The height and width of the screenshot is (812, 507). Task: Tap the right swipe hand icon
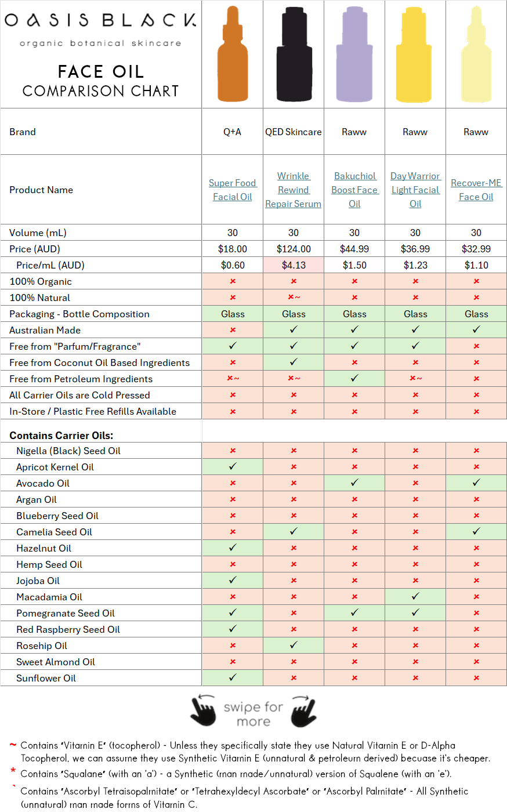pyautogui.click(x=303, y=710)
